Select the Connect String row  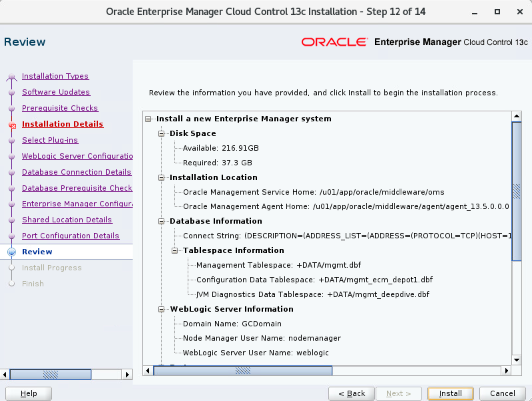point(347,236)
